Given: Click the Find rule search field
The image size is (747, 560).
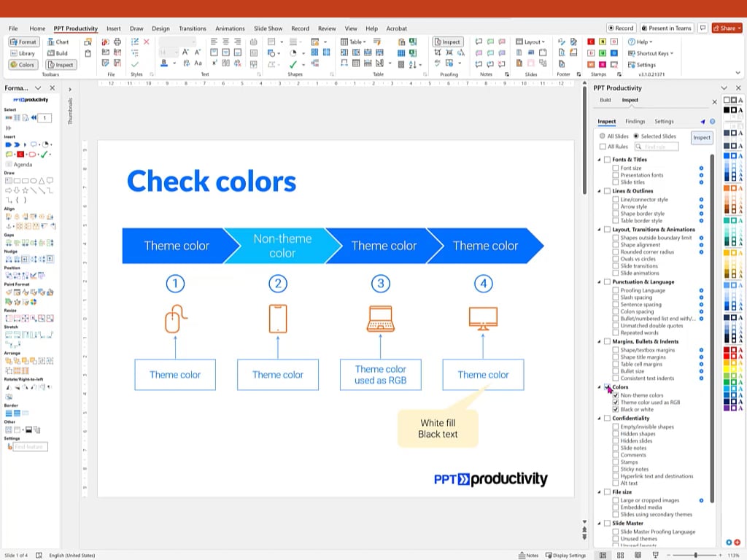Looking at the screenshot, I should pyautogui.click(x=657, y=147).
